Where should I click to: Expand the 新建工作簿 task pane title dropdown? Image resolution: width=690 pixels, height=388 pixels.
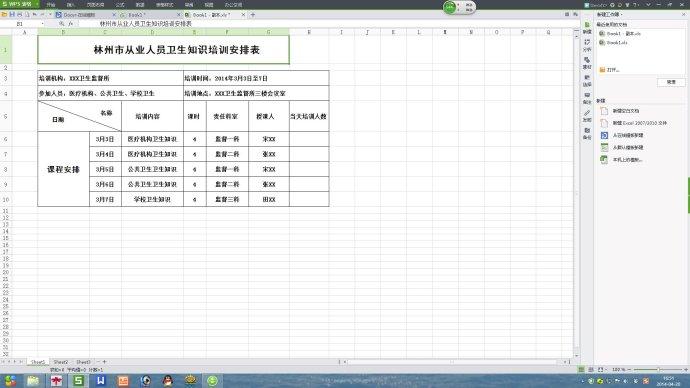(610, 15)
